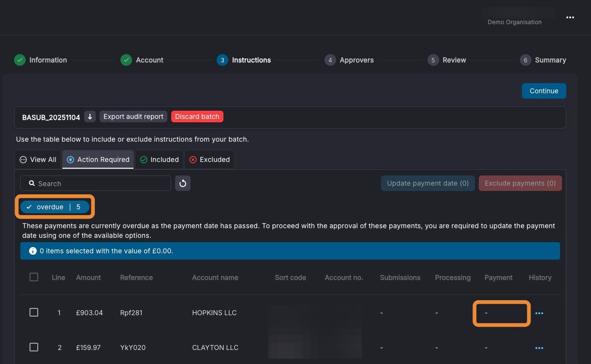Click the green check icon on Information step
This screenshot has height=364, width=591.
(x=19, y=60)
